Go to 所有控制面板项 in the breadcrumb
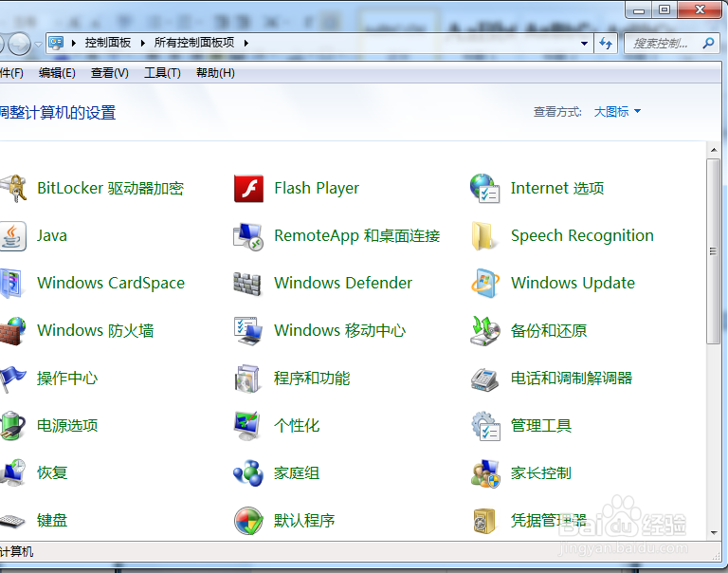The height and width of the screenshot is (573, 728). [194, 43]
